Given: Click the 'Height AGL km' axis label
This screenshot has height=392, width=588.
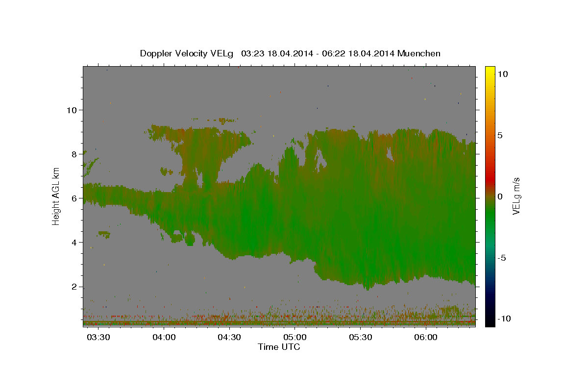Looking at the screenshot, I should [x=56, y=196].
